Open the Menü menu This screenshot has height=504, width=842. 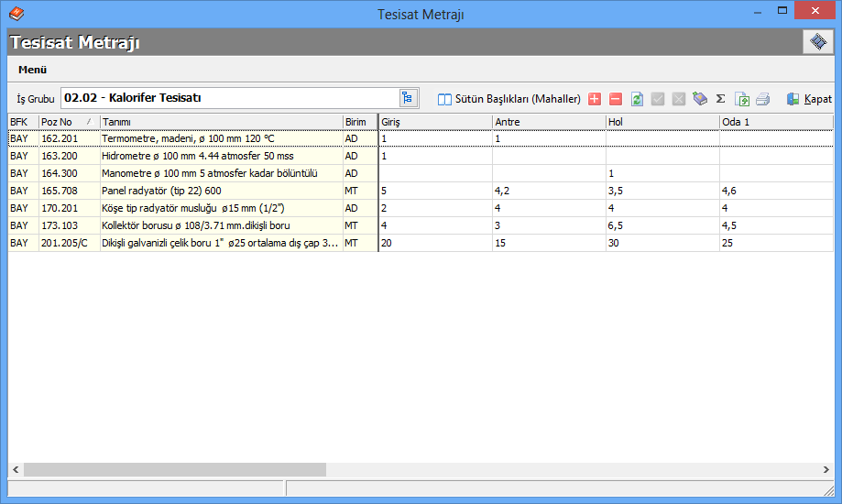tap(32, 70)
